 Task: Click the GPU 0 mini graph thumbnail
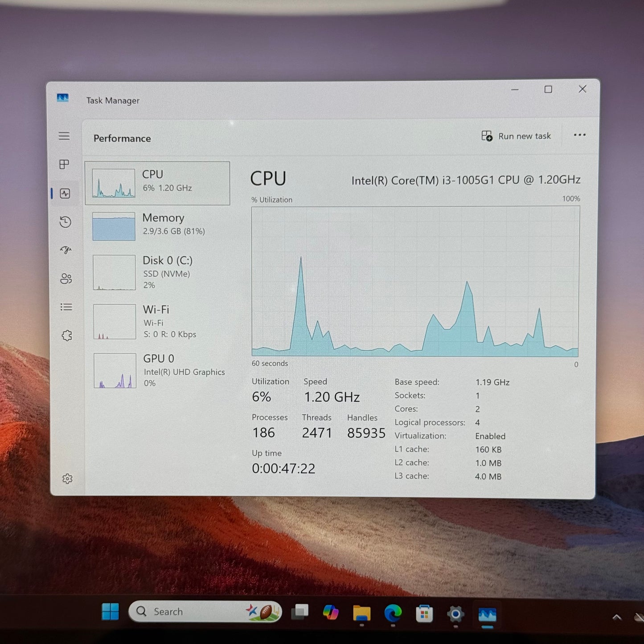[x=115, y=371]
